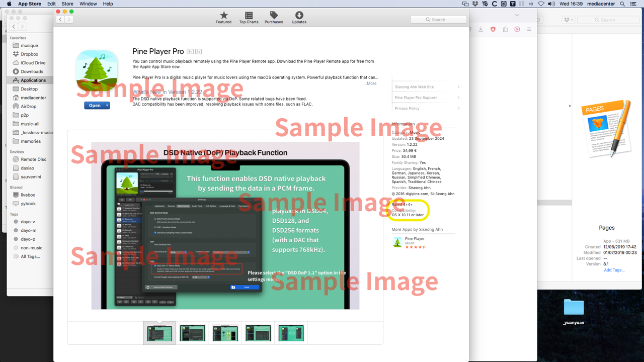
Task: Expand description with the More link
Action: point(370,83)
